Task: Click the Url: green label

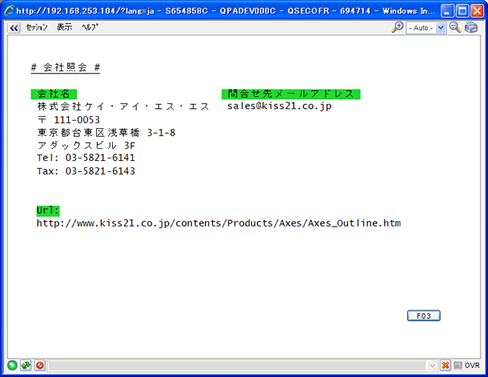Action: [48, 211]
